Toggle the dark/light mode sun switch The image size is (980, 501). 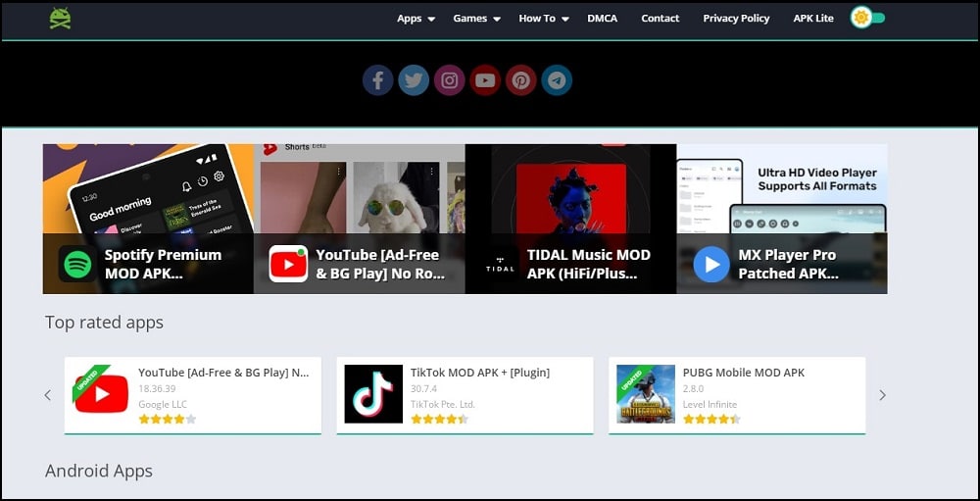(867, 18)
